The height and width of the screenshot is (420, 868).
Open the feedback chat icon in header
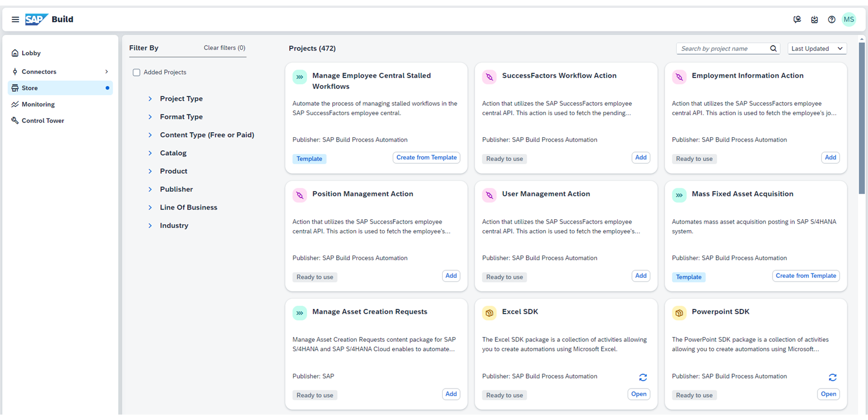797,20
